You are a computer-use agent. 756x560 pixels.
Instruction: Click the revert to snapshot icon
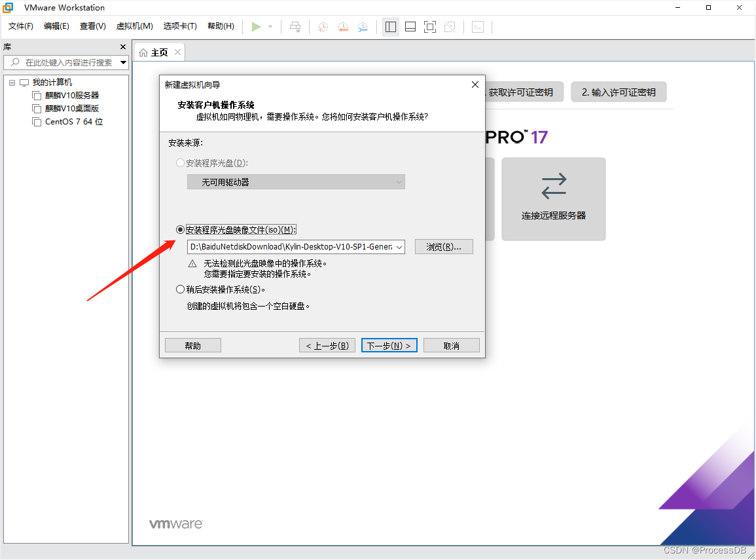coord(343,27)
